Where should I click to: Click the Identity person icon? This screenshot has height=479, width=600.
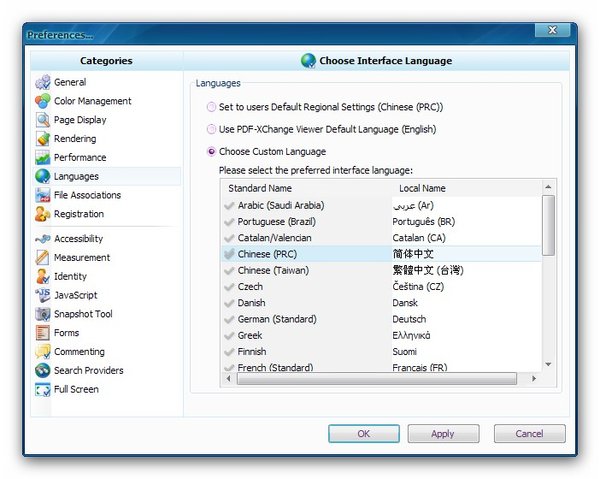click(x=42, y=276)
